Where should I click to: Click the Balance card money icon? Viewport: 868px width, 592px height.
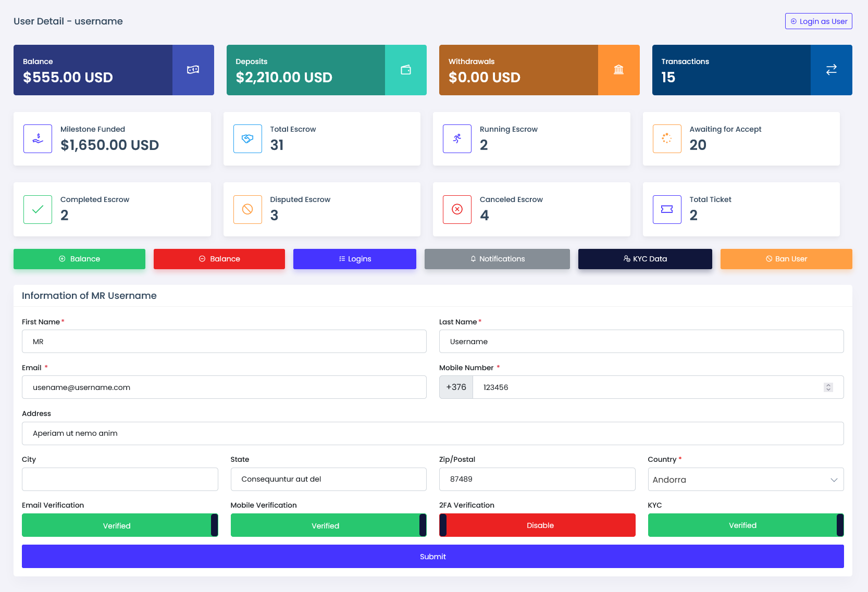pos(193,70)
